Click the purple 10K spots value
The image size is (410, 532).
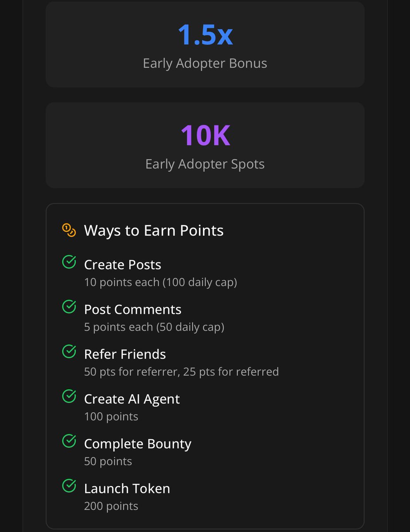(205, 136)
